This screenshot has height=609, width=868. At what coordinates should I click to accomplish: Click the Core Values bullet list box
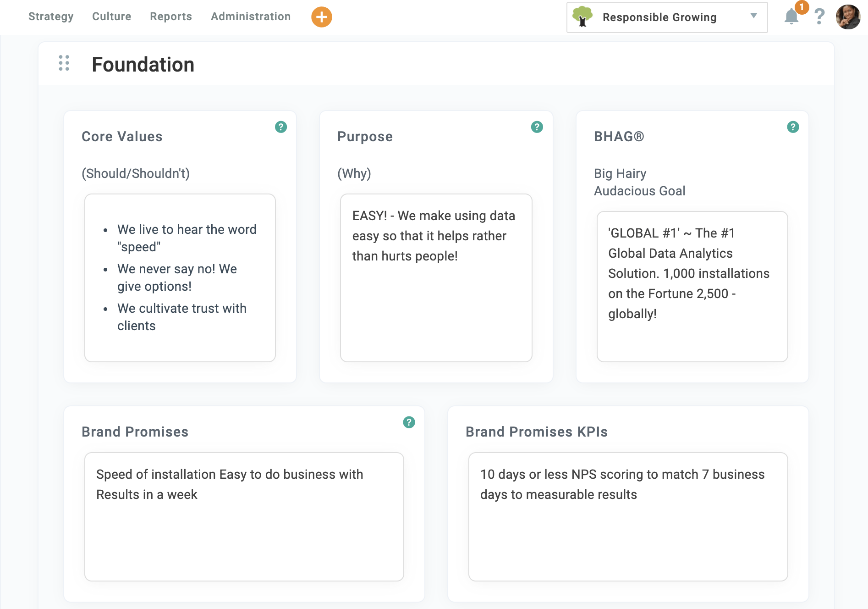click(180, 277)
